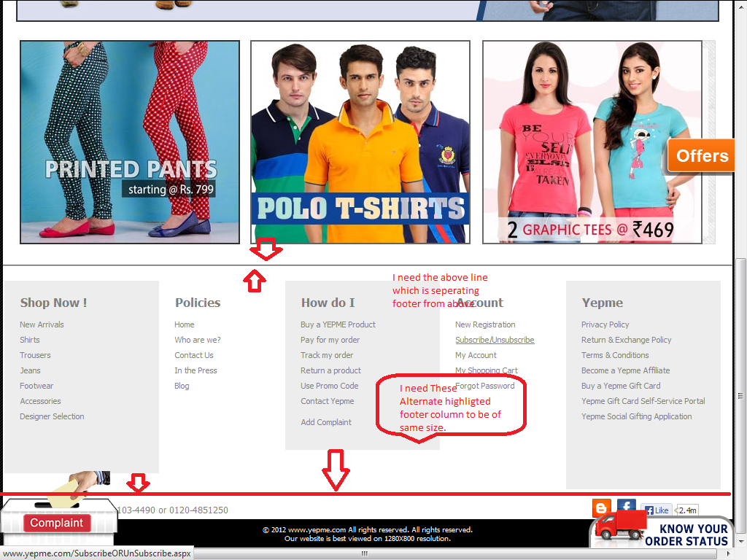Open Who are we? link
Viewport: 747px width, 560px height.
click(197, 340)
